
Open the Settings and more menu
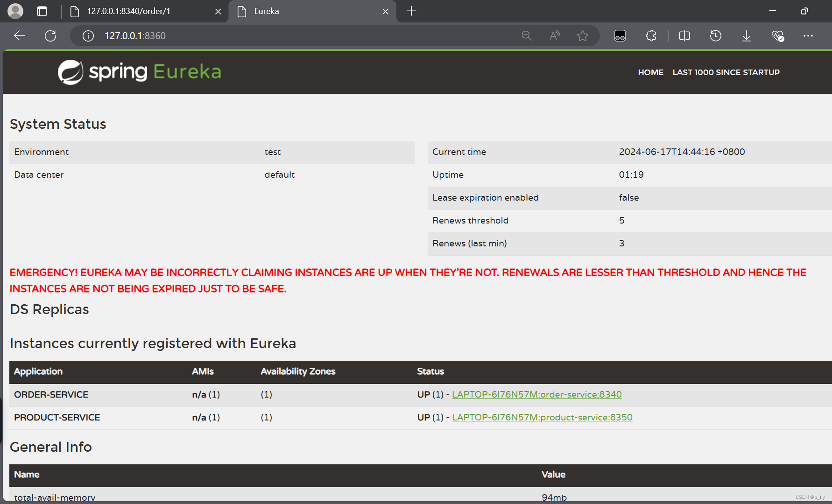[808, 36]
